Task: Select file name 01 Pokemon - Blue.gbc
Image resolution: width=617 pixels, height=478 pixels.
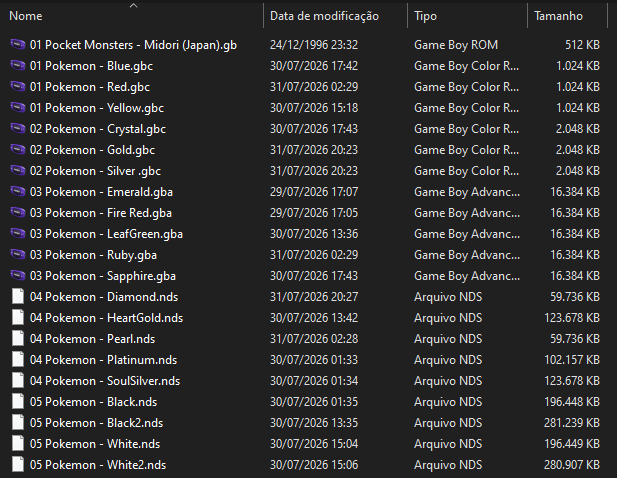Action: click(x=91, y=66)
